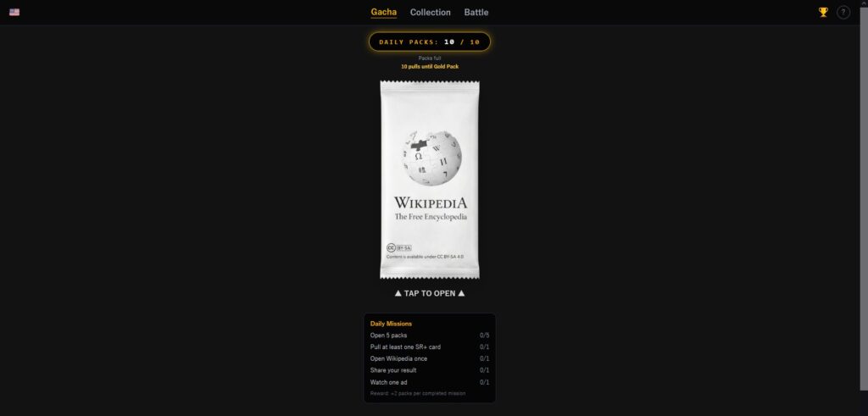The width and height of the screenshot is (868, 416).
Task: Click the Daily Missions heading
Action: pyautogui.click(x=391, y=324)
